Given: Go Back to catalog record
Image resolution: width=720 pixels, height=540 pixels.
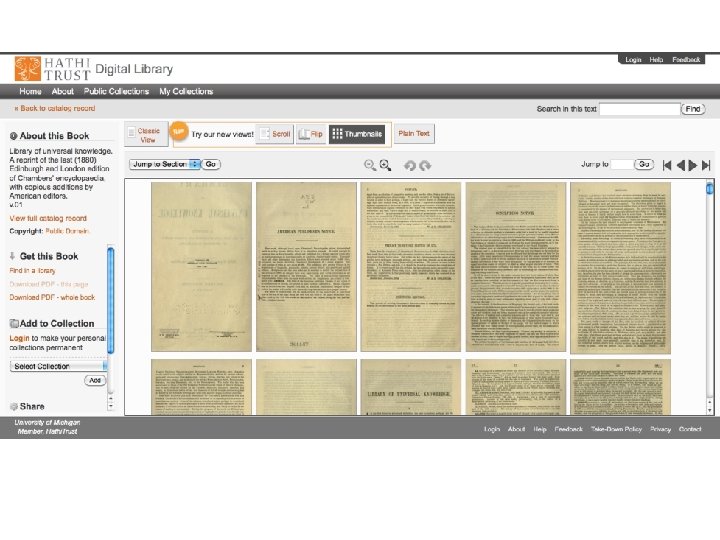Looking at the screenshot, I should tap(55, 108).
